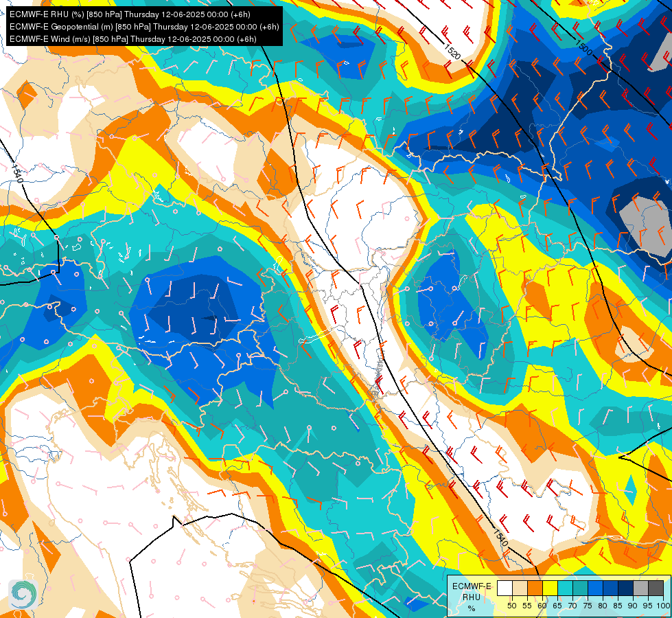Click the legend tick value 50
The width and height of the screenshot is (672, 618).
[x=511, y=606]
